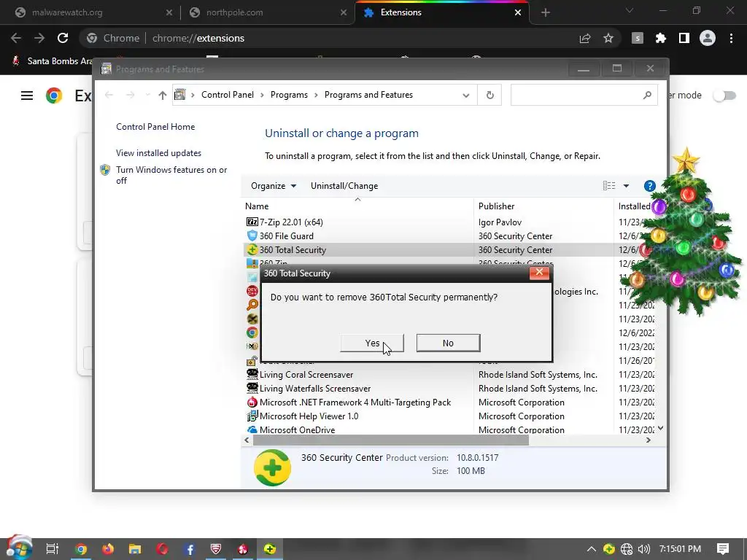This screenshot has height=560, width=747.
Task: Click the 7-Zip program icon
Action: [252, 222]
